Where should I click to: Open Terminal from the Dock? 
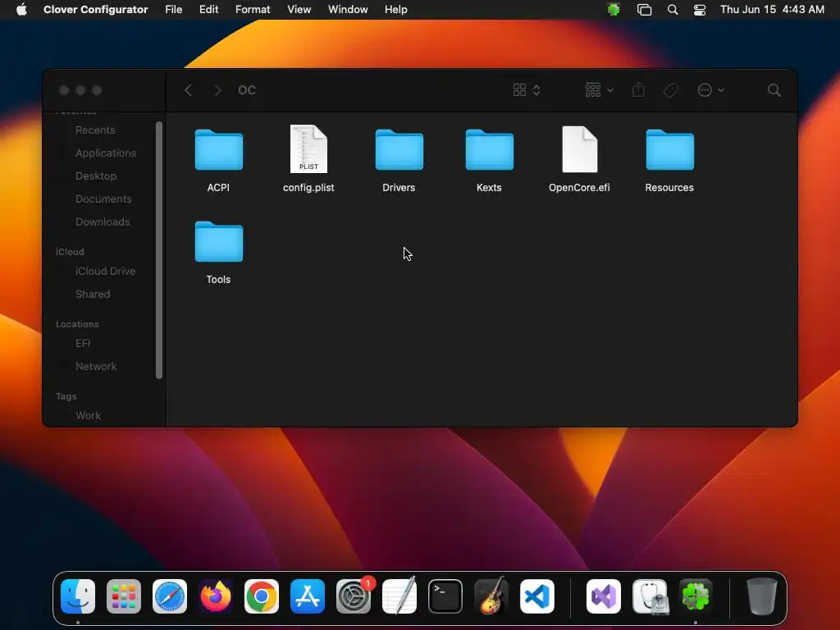(445, 596)
